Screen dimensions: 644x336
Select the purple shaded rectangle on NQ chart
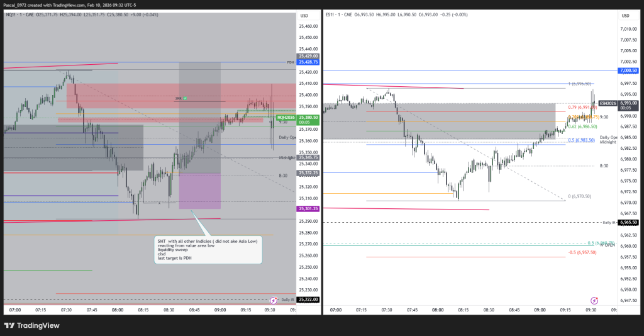(199, 191)
